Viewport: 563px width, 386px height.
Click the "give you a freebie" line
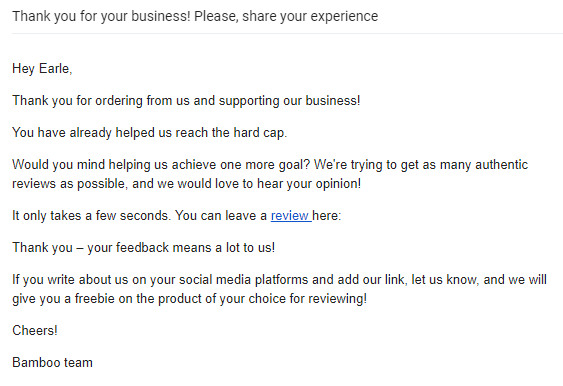coord(189,298)
